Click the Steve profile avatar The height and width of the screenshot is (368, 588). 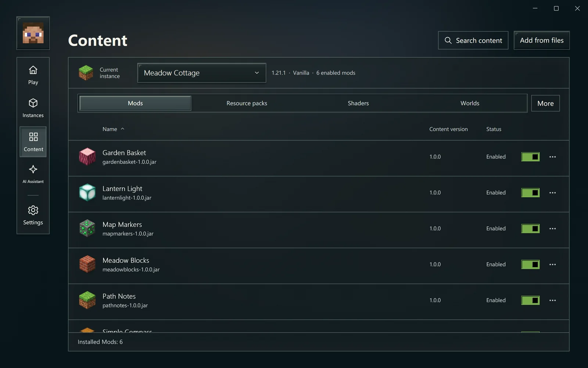pyautogui.click(x=33, y=33)
